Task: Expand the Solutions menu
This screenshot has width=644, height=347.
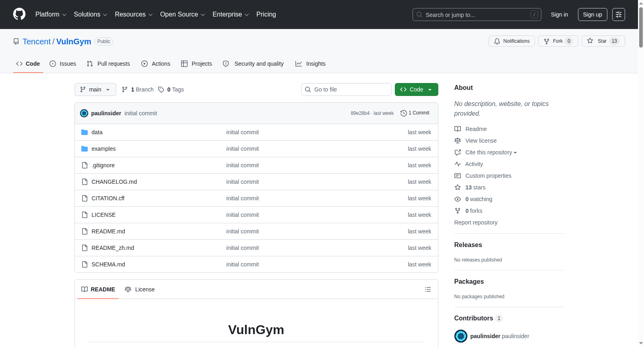Action: click(x=91, y=15)
